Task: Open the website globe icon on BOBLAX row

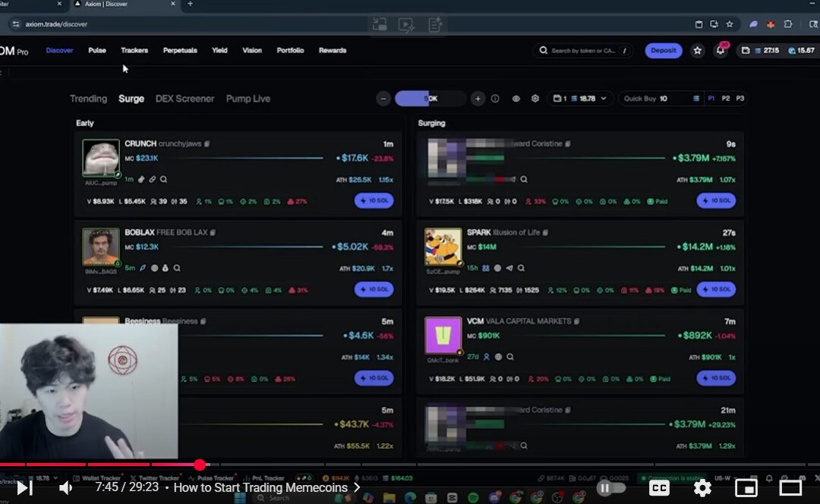Action: point(154,268)
